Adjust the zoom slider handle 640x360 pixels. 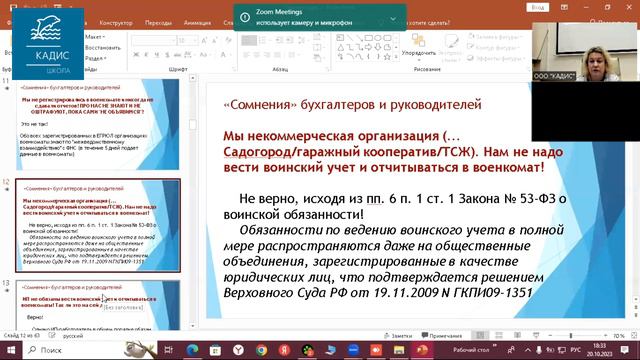point(571,336)
